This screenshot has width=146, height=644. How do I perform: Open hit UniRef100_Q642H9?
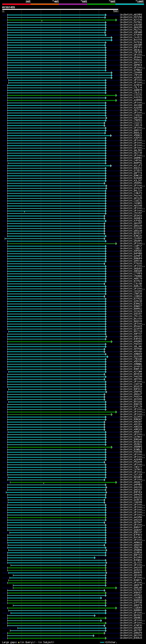click(131, 27)
